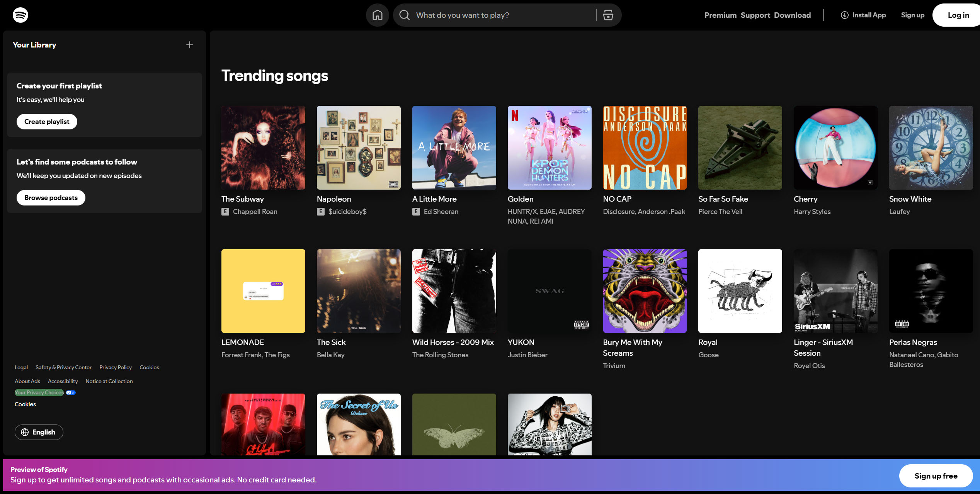Open the Browse icon in search bar

pyautogui.click(x=608, y=15)
